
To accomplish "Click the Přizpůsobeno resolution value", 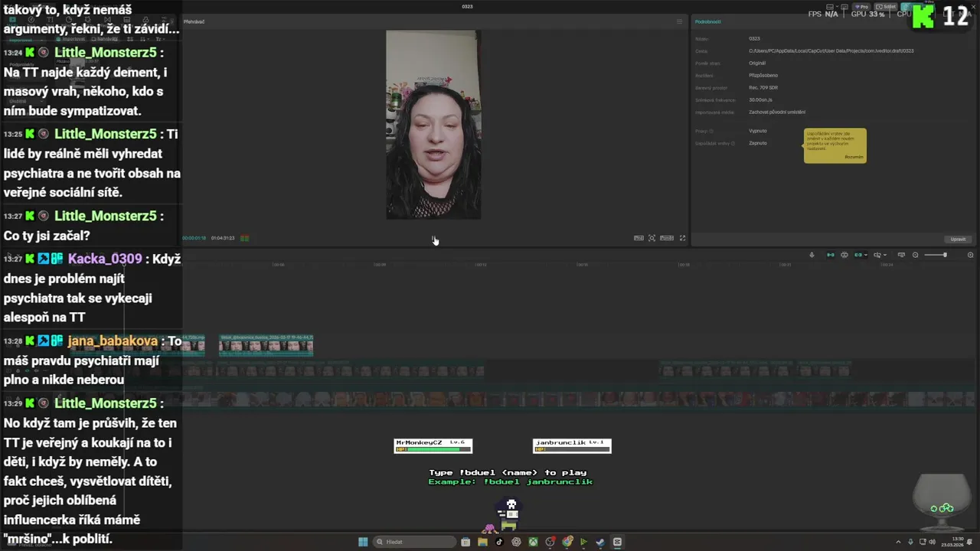I will click(763, 75).
